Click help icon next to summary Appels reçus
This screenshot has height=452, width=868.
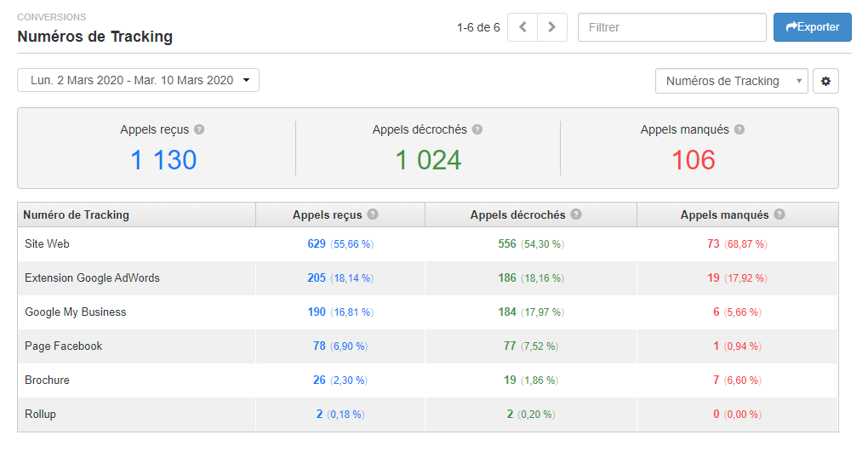point(199,129)
